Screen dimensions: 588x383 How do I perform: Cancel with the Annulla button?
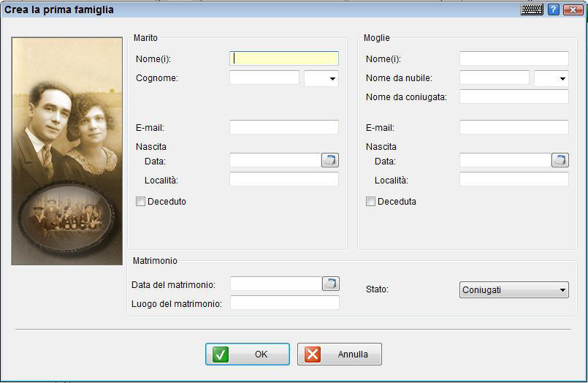(x=340, y=354)
